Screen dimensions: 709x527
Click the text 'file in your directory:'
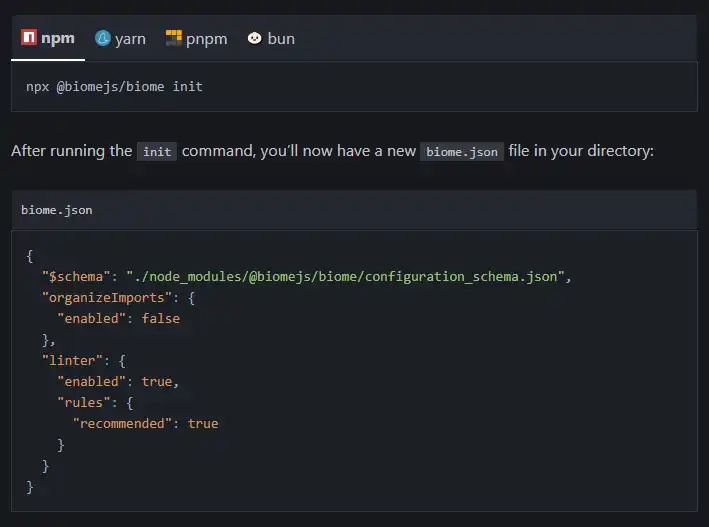(x=581, y=151)
